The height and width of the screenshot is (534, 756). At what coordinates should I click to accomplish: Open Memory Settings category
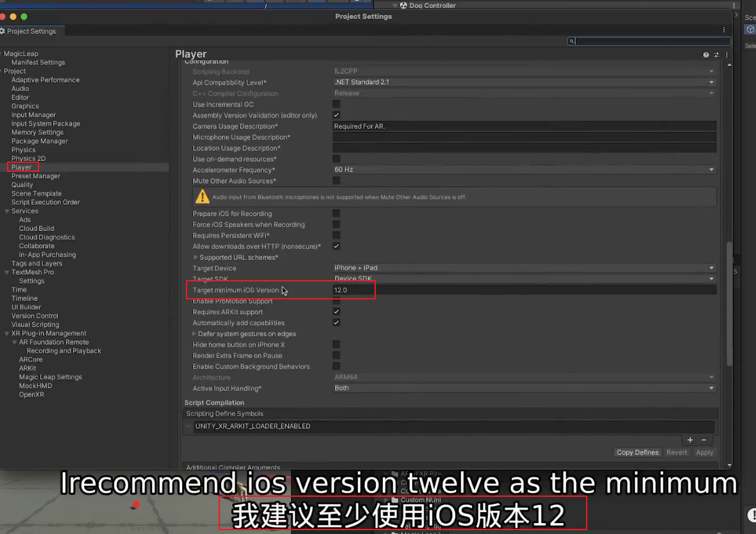click(38, 133)
